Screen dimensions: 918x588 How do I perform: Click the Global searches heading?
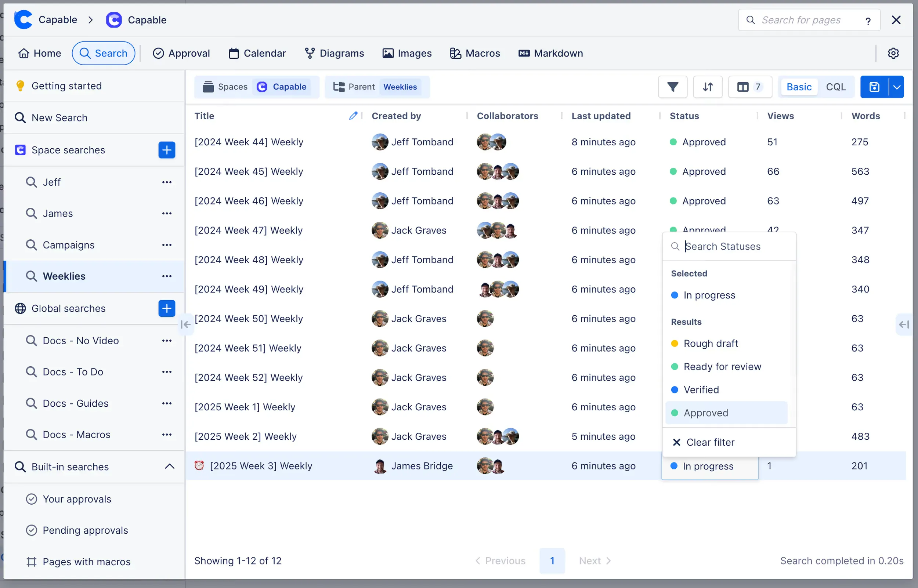(x=69, y=309)
